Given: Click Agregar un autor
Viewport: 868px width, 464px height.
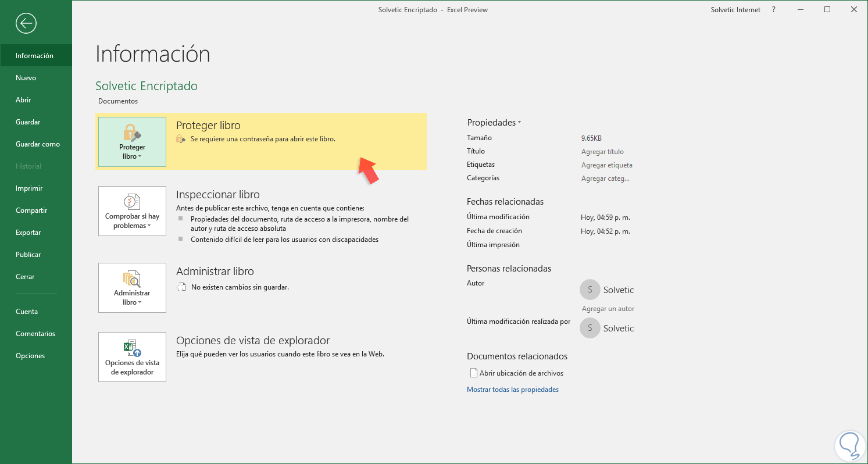Looking at the screenshot, I should click(x=608, y=309).
